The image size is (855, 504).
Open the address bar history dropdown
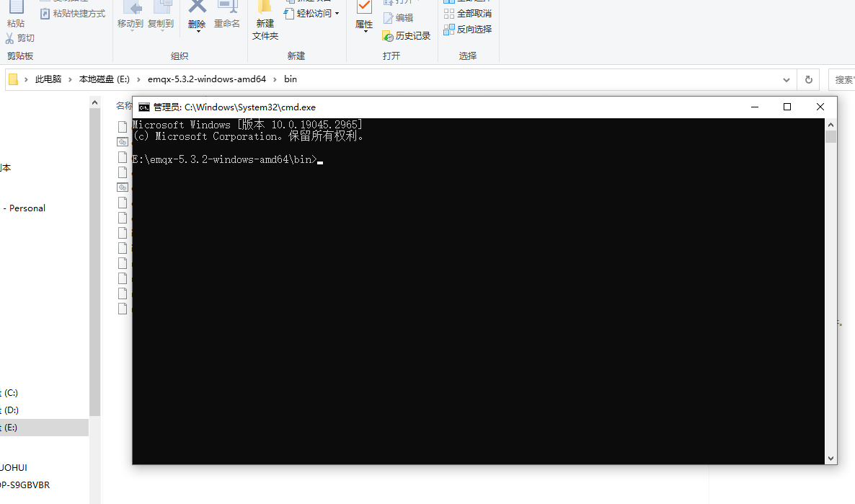coord(787,79)
